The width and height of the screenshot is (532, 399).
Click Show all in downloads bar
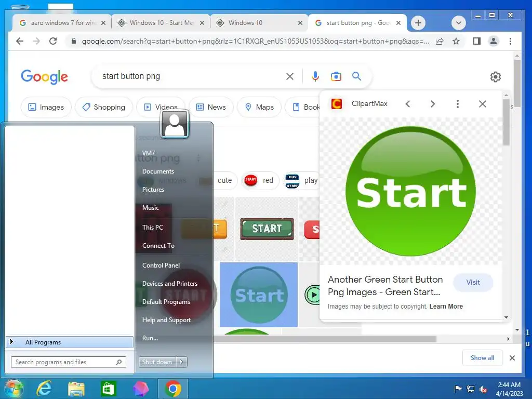click(x=482, y=358)
